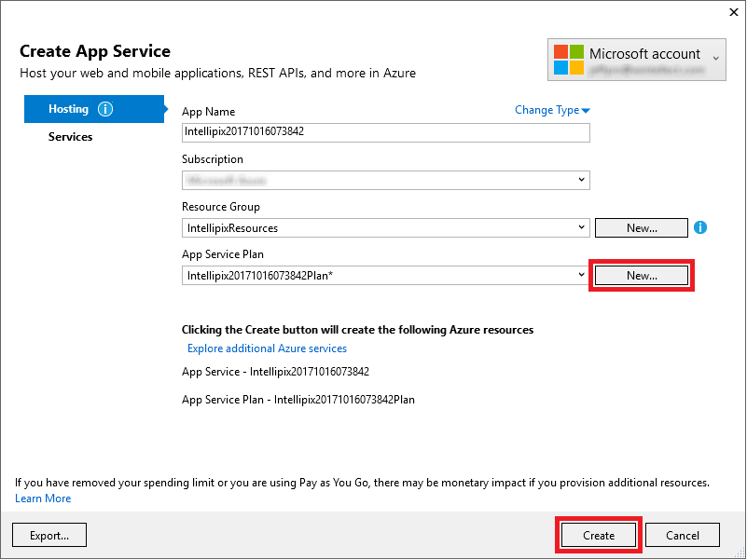Click the IntellipixResources text in Resource Group
This screenshot has width=747, height=560.
coord(233,227)
